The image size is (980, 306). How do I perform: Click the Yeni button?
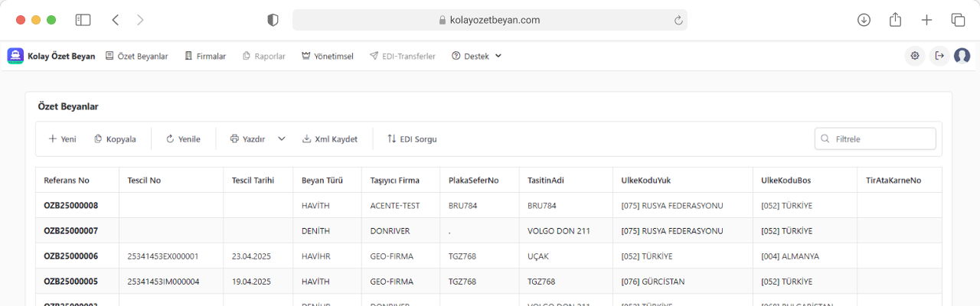coord(62,139)
